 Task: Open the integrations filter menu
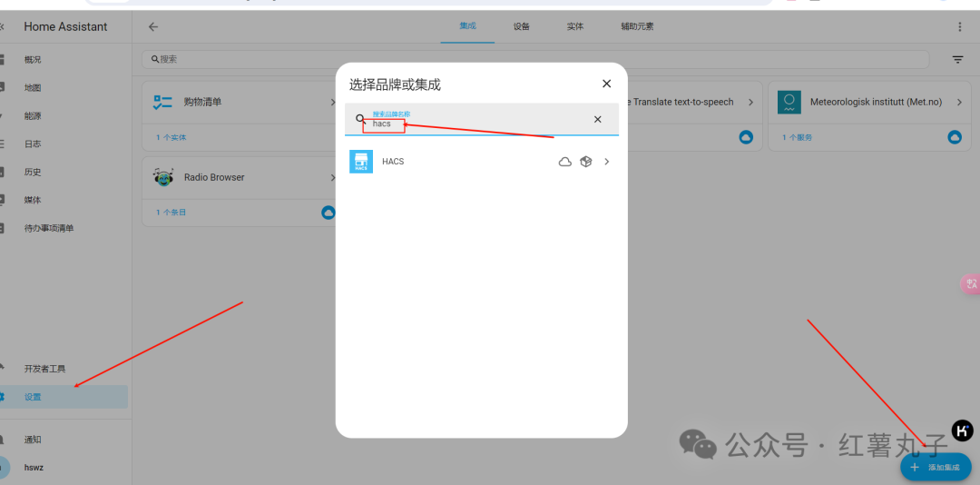click(x=957, y=59)
